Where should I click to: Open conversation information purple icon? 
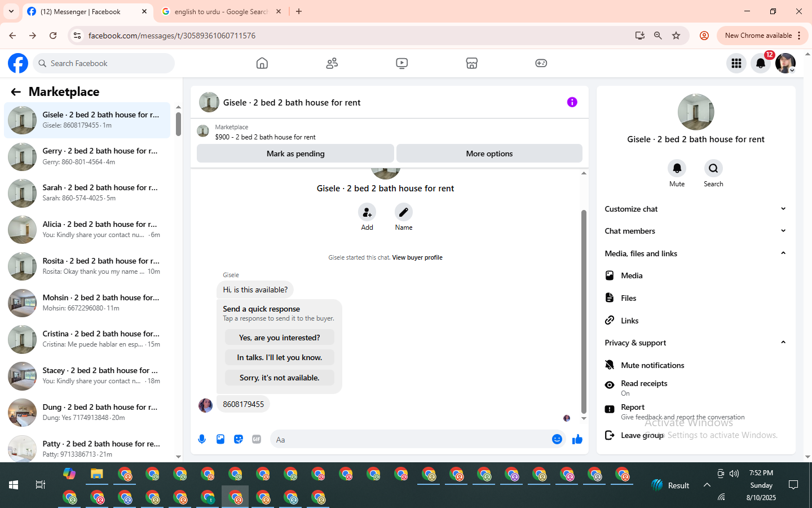coord(572,102)
